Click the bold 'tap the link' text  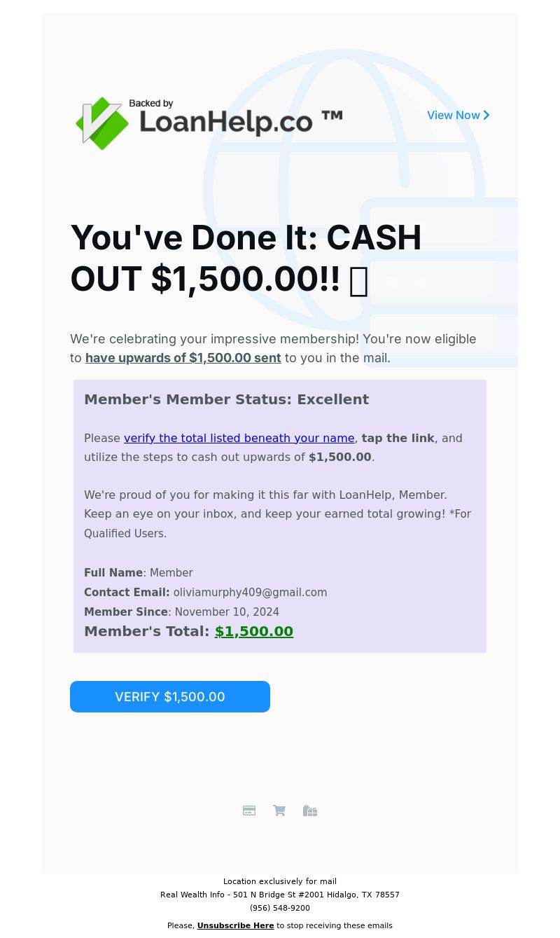398,438
